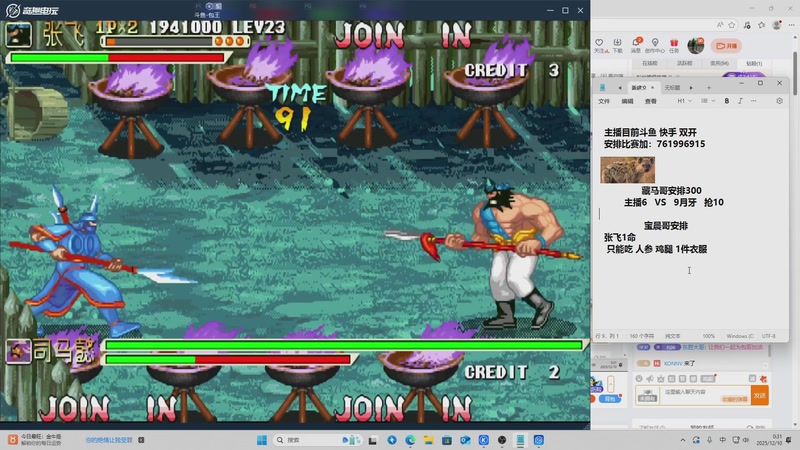Open the browser read aloud icon

pyautogui.click(x=720, y=25)
